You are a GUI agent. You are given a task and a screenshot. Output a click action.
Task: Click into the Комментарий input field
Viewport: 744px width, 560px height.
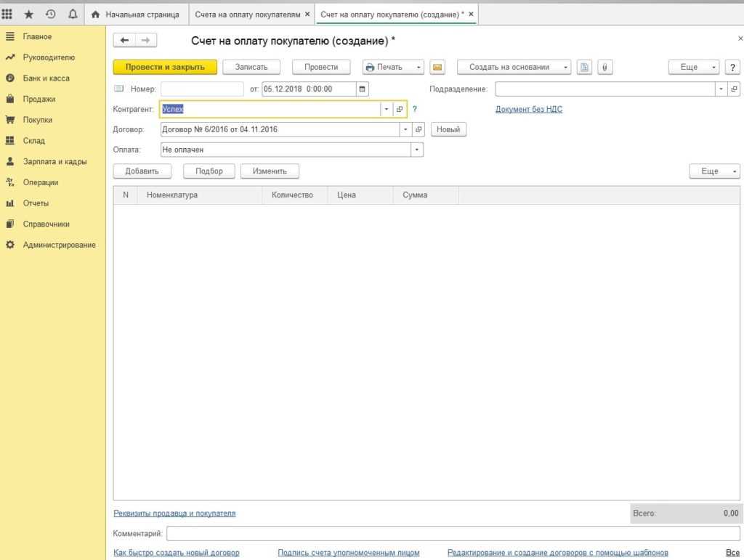click(x=453, y=534)
